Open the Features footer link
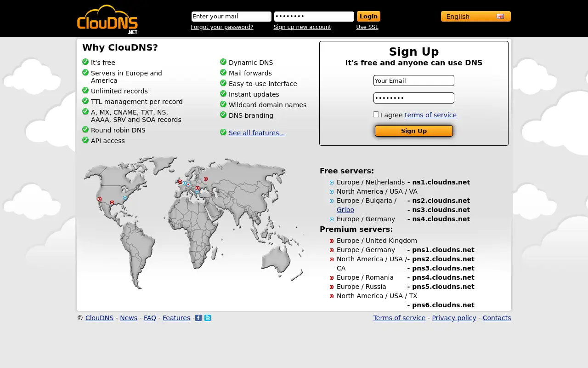Screen dimensions: 588x368 [x=176, y=318]
